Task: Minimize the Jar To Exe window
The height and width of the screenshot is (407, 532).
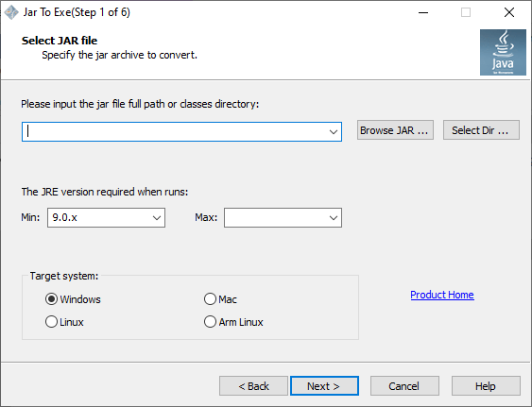Action: [423, 12]
